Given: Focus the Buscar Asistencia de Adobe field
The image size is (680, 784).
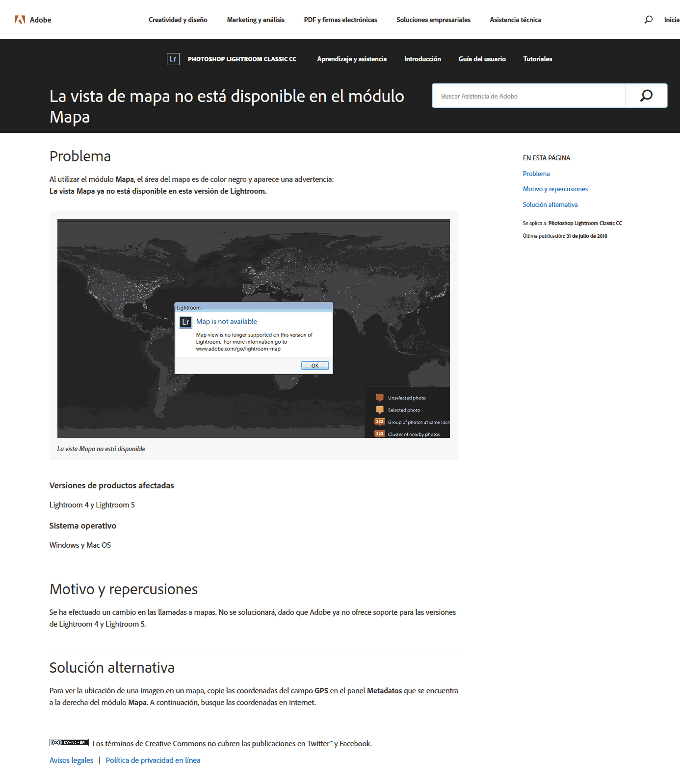Looking at the screenshot, I should (x=529, y=96).
